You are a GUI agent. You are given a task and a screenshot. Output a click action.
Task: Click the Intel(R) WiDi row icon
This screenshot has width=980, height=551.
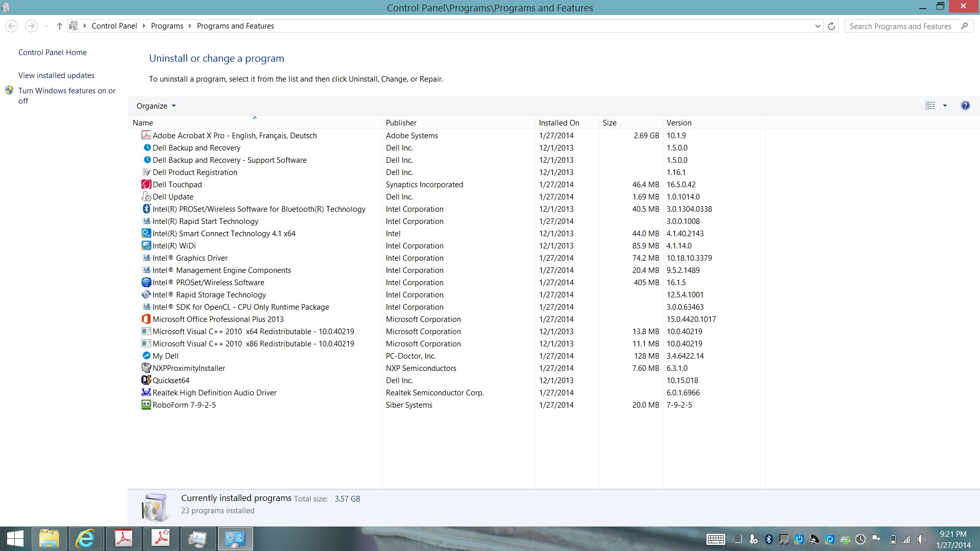(146, 245)
